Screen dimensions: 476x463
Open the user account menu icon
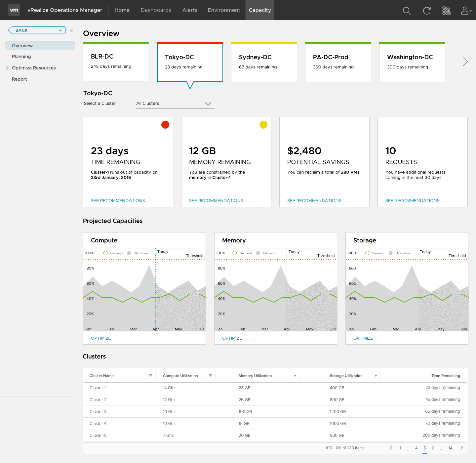pyautogui.click(x=466, y=11)
